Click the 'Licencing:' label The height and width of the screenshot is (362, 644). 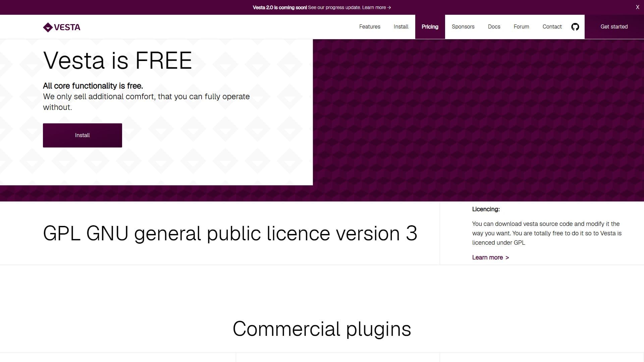(x=486, y=209)
